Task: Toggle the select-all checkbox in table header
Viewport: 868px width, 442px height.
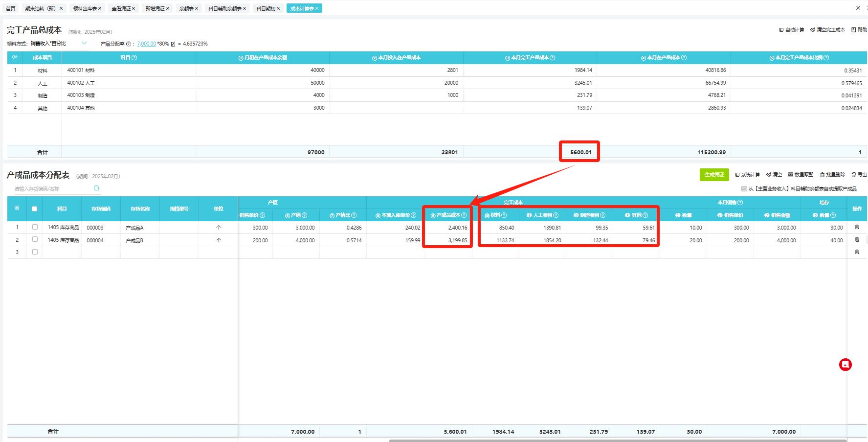Action: coord(34,209)
